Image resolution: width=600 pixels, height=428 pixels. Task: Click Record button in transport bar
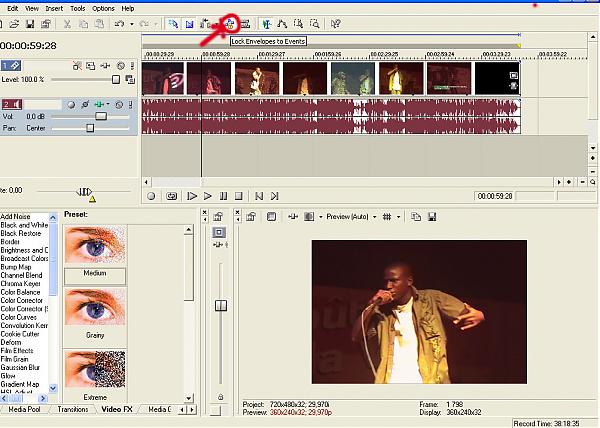(x=151, y=196)
